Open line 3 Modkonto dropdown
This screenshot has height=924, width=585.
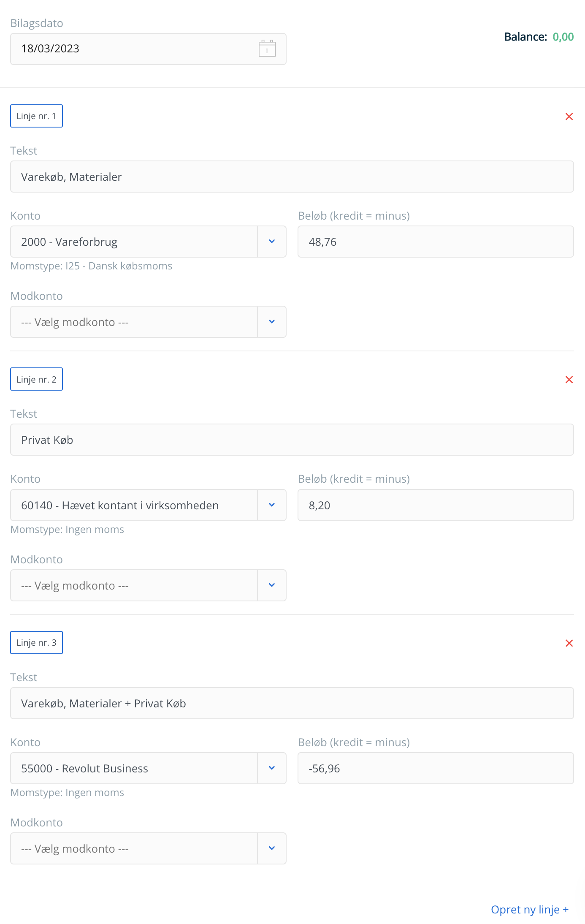[272, 848]
